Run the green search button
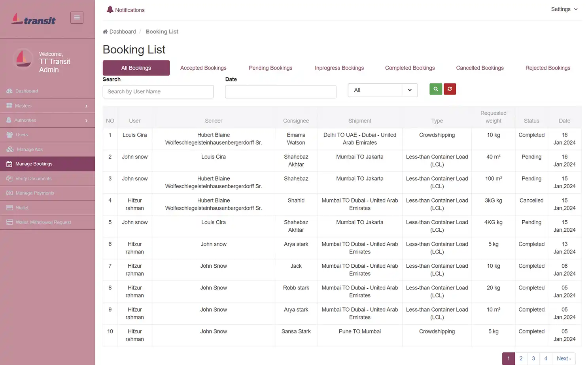 click(435, 89)
